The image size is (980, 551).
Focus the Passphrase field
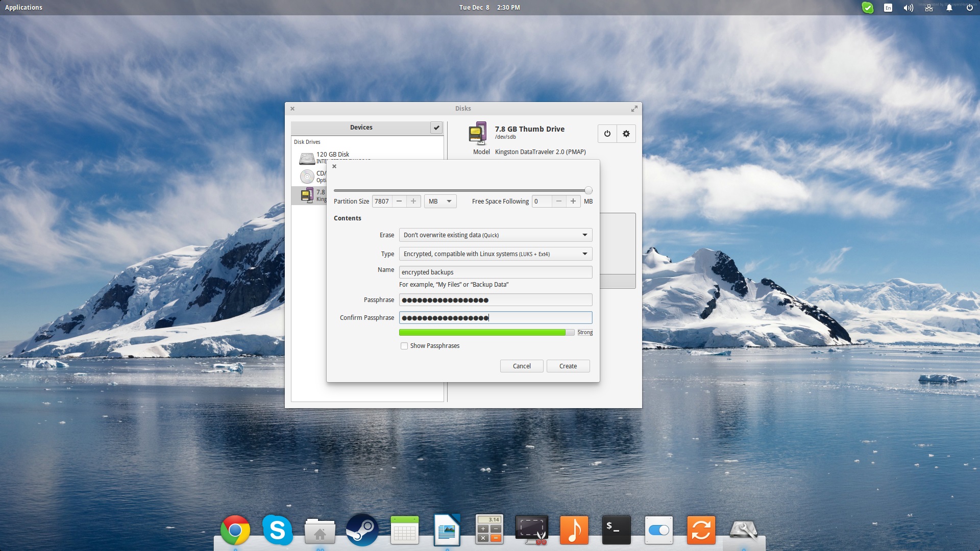[x=496, y=300]
